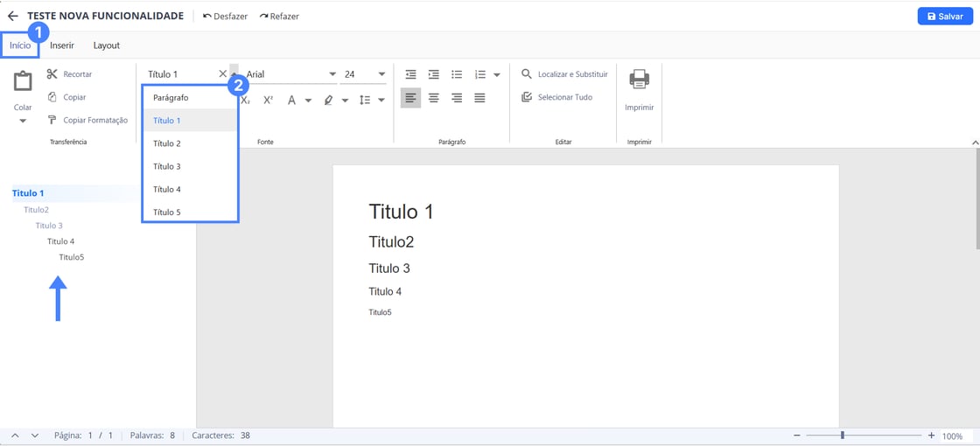Click Selecionar Tudo
This screenshot has height=446, width=980.
tap(556, 97)
